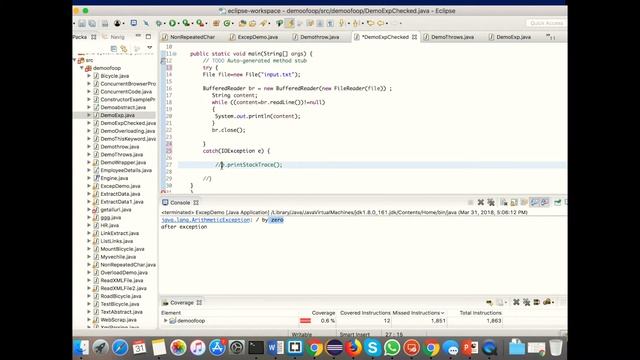The height and width of the screenshot is (360, 640).
Task: Maximize the Package Explorer view
Action: click(x=148, y=37)
